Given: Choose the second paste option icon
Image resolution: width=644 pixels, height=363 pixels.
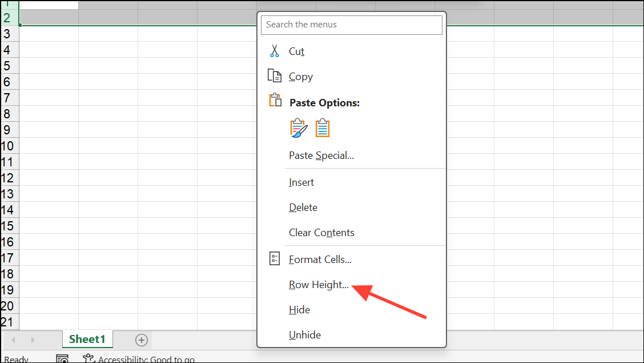Looking at the screenshot, I should [x=323, y=128].
